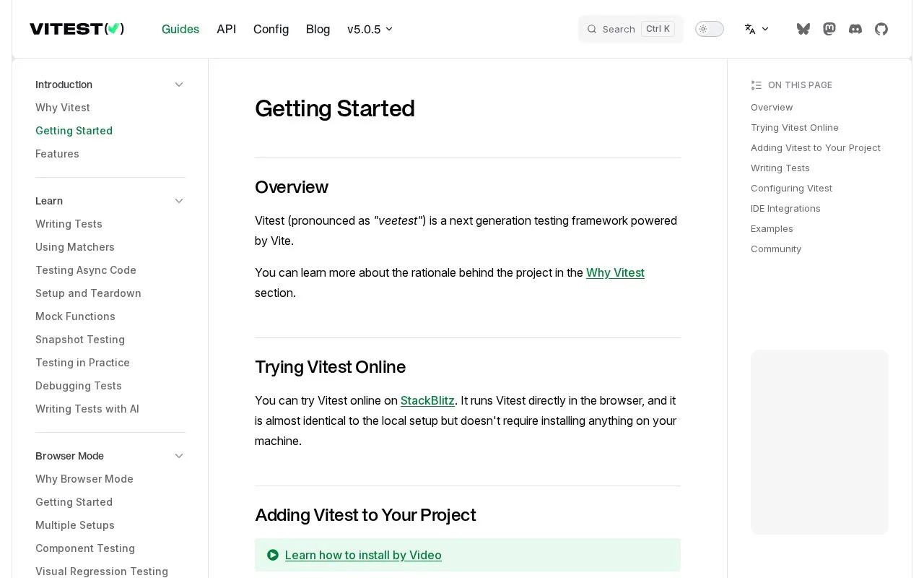Collapse the Browser Mode sidebar section
The height and width of the screenshot is (578, 924).
[179, 456]
